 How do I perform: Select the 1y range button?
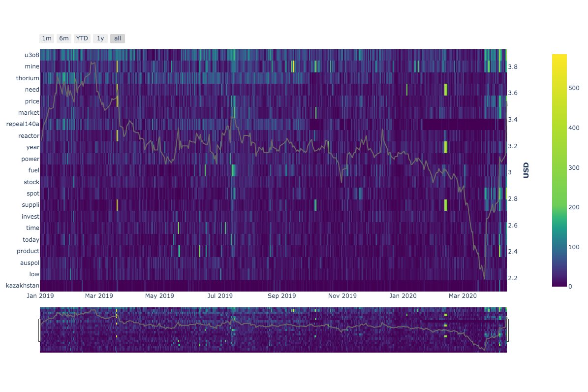point(100,38)
